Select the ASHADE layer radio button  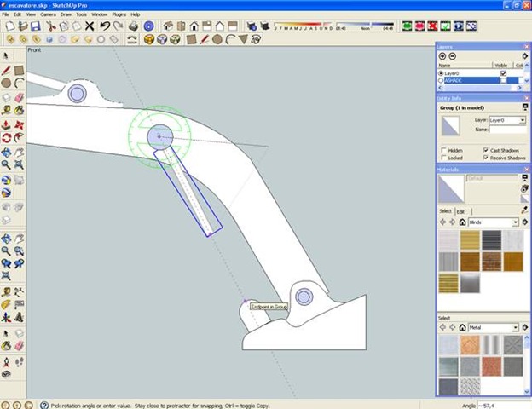pos(440,80)
